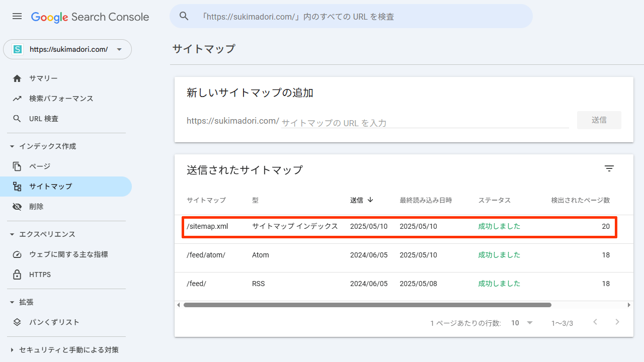Image resolution: width=644 pixels, height=362 pixels.
Task: Click the horizontal scrollbar of the table
Action: 367,305
